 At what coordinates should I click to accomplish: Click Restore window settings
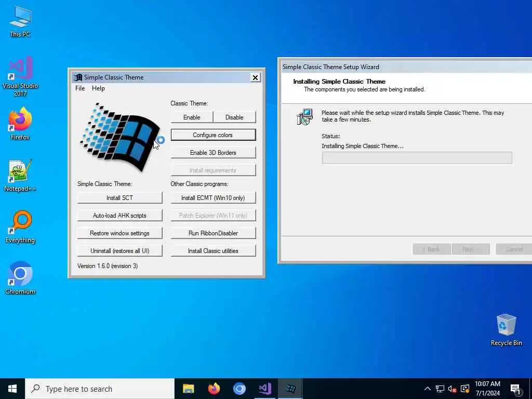(x=120, y=233)
